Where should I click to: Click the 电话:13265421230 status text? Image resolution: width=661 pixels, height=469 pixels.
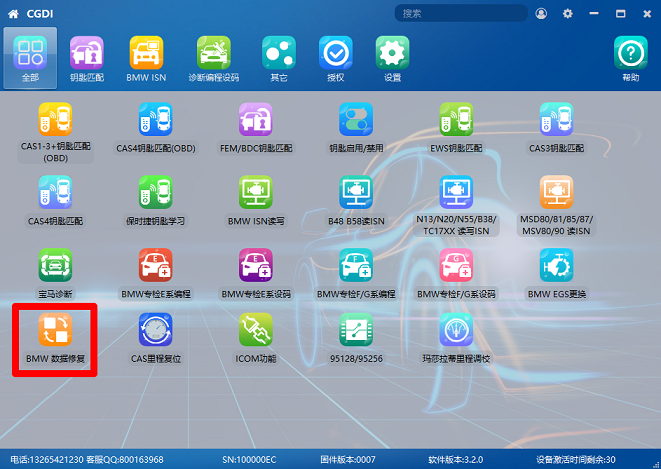click(x=47, y=459)
